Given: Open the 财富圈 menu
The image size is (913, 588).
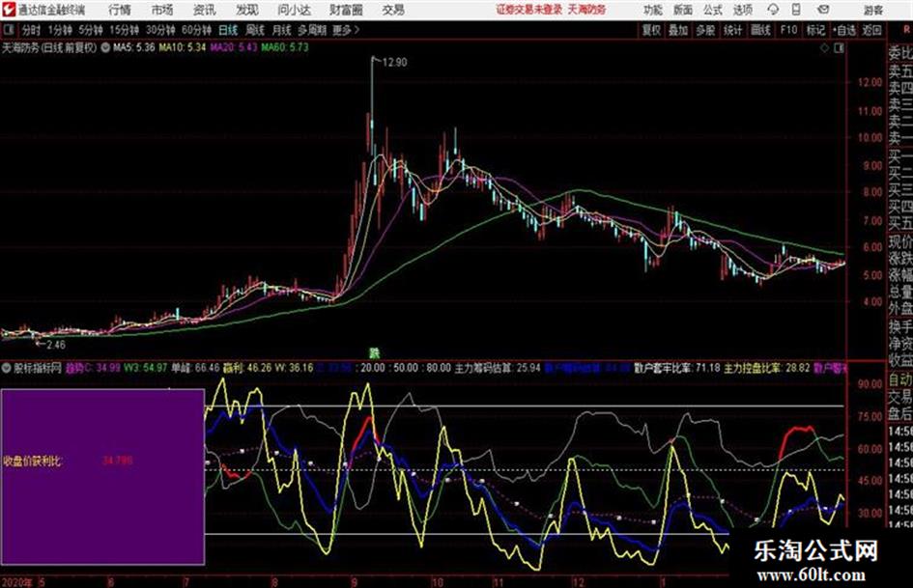Looking at the screenshot, I should (346, 10).
